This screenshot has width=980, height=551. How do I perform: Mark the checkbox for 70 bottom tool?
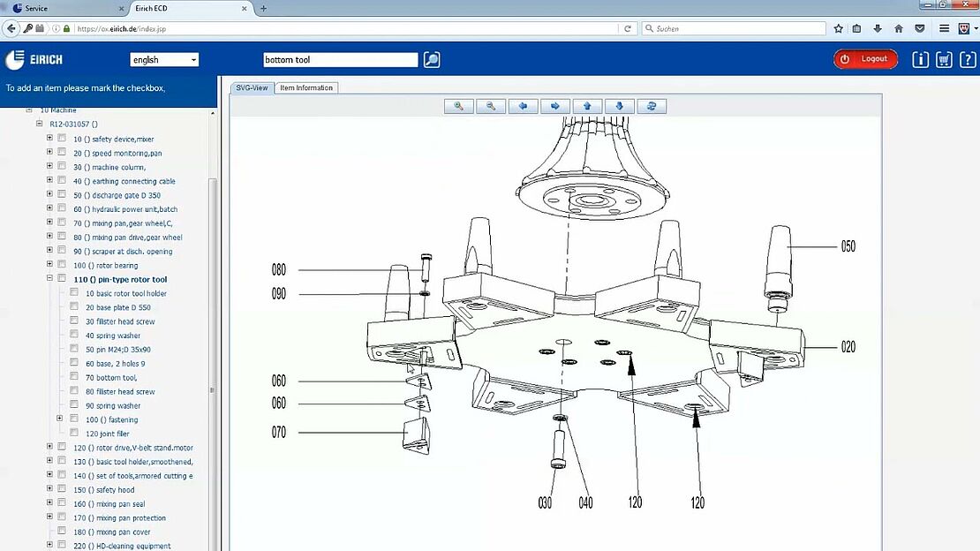point(74,377)
